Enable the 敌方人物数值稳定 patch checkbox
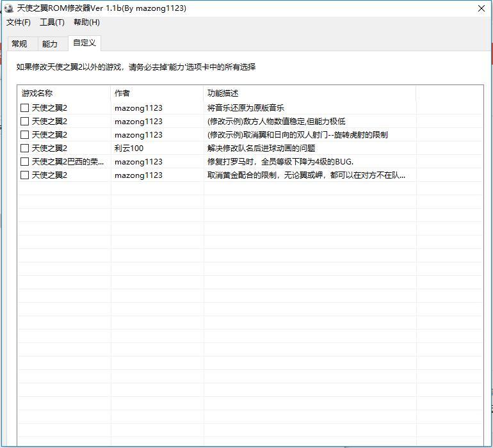 24,122
